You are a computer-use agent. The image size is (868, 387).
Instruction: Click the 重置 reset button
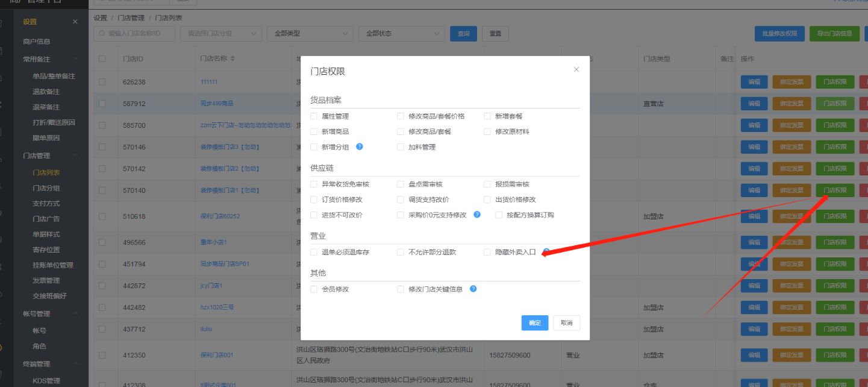click(495, 34)
